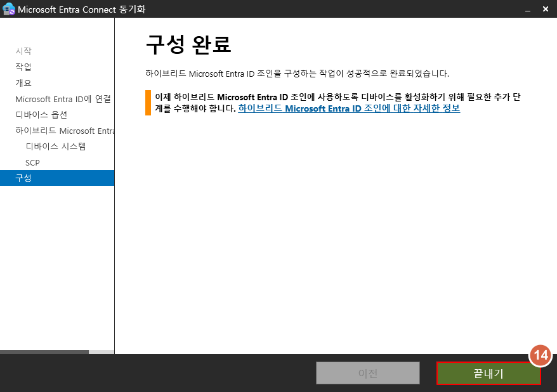Screen dimensions: 557x392
Task: Select the highlighted 구성 step
Action: (x=57, y=178)
